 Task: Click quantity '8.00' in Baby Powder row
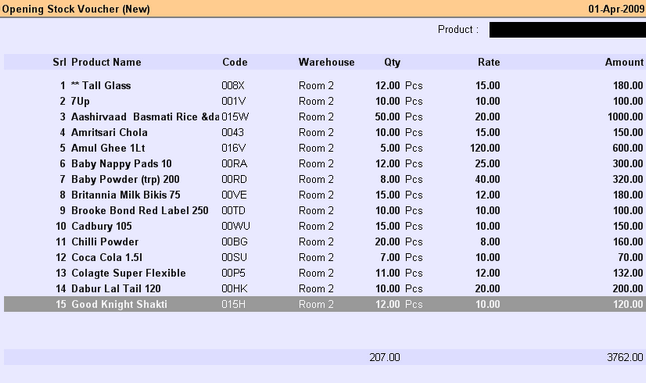click(x=390, y=180)
